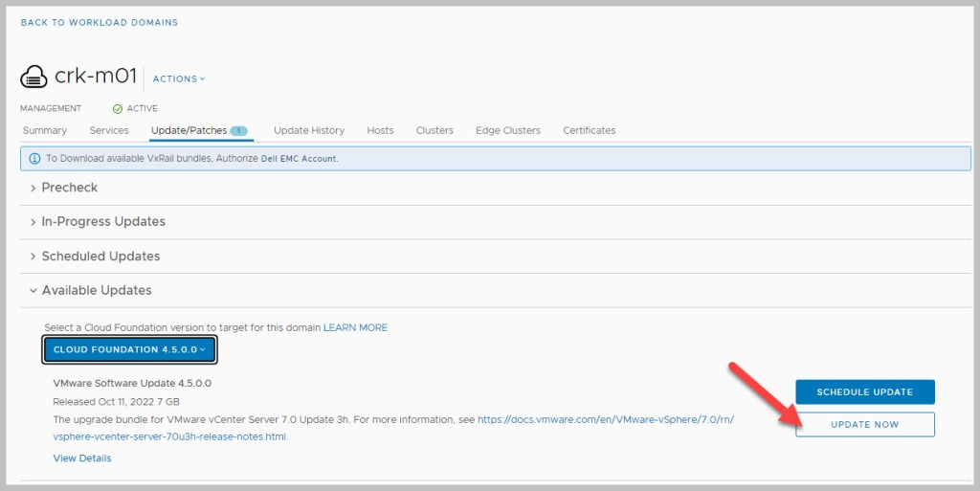Switch to the Summary tab
The width and height of the screenshot is (980, 491).
tap(44, 130)
